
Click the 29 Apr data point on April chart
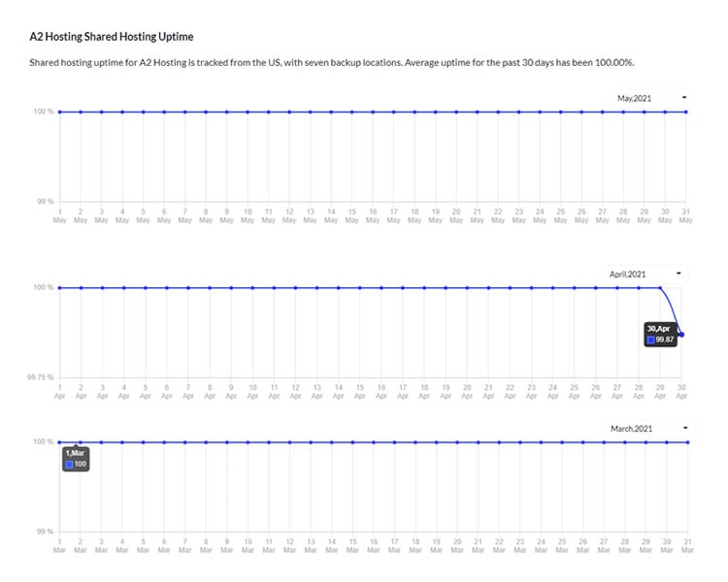(660, 288)
